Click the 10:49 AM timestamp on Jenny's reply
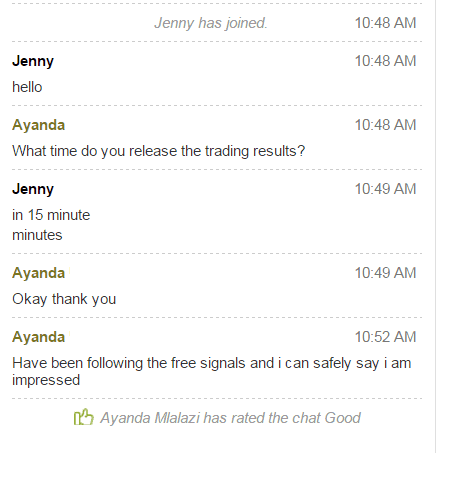465x494 pixels. coord(385,189)
